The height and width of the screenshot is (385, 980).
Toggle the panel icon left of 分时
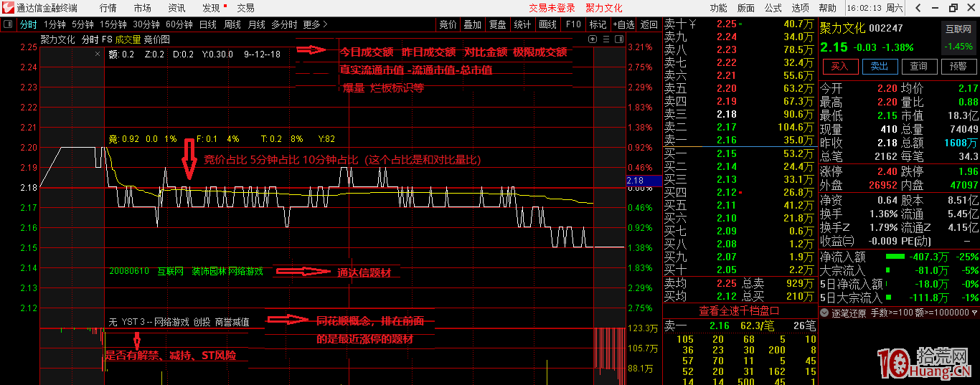point(8,24)
